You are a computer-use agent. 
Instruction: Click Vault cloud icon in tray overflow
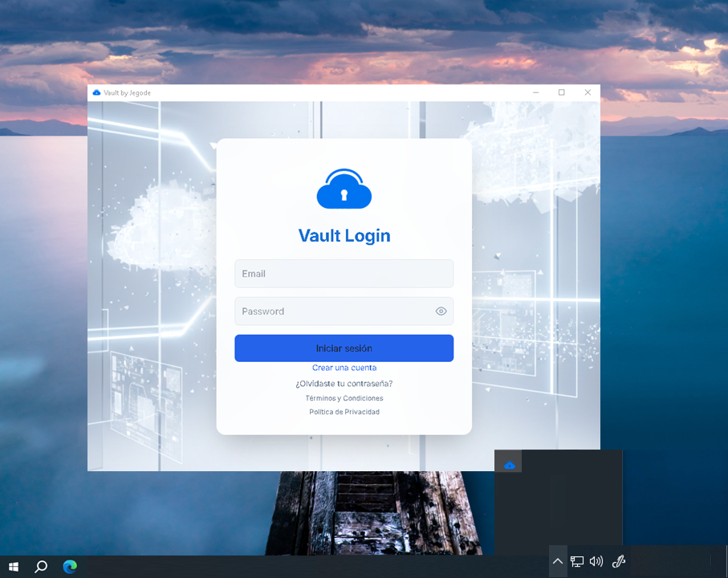coord(510,465)
